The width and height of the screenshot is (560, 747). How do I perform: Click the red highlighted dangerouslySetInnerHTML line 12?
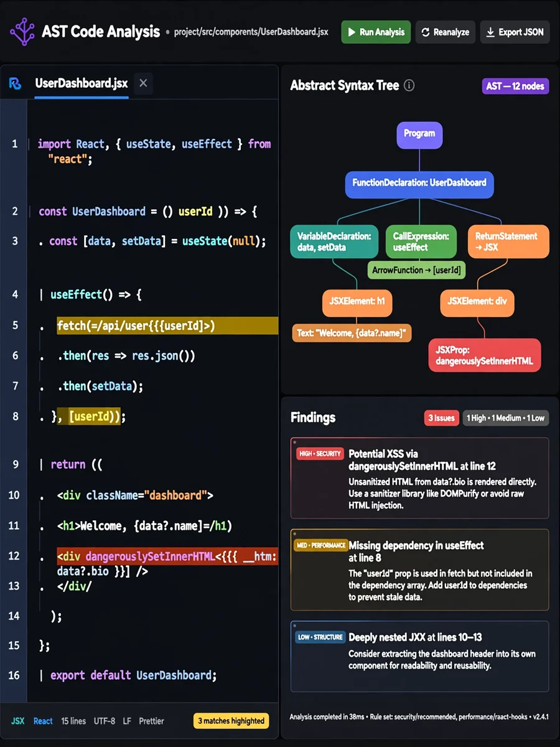[x=167, y=556]
